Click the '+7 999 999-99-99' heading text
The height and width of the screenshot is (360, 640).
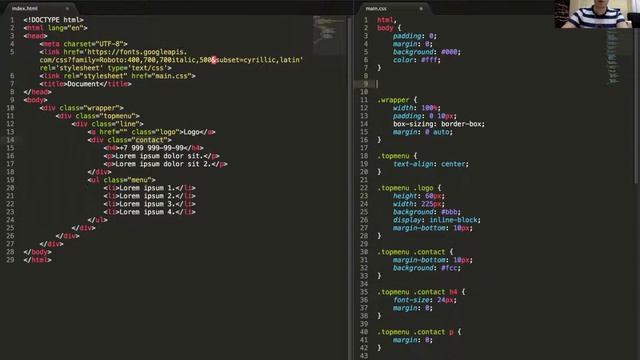coord(151,148)
